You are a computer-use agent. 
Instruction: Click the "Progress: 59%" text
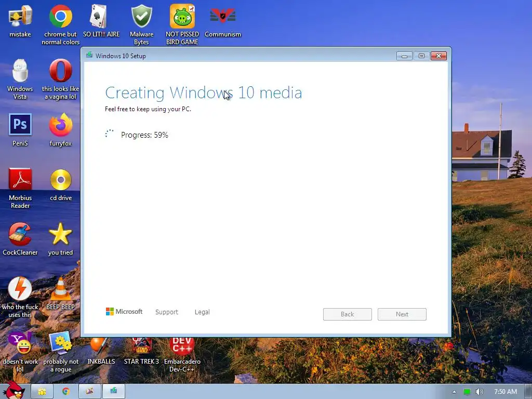(x=144, y=135)
